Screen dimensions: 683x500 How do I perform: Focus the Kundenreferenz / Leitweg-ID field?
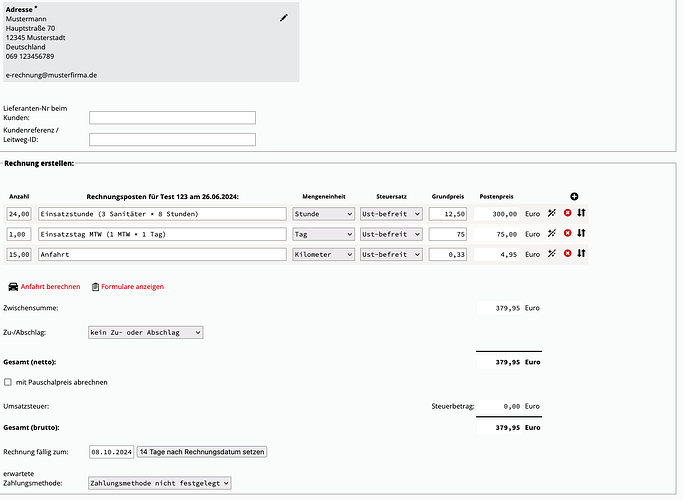pos(172,139)
